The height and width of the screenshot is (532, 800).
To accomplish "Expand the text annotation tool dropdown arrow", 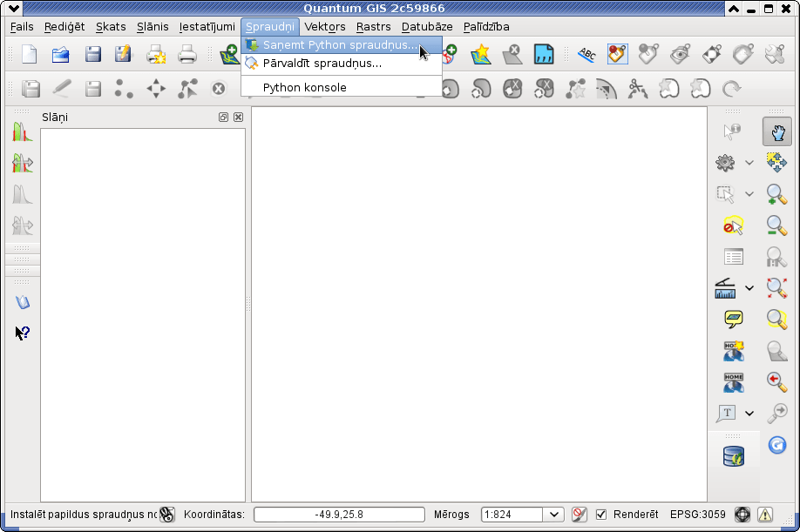I will click(749, 414).
